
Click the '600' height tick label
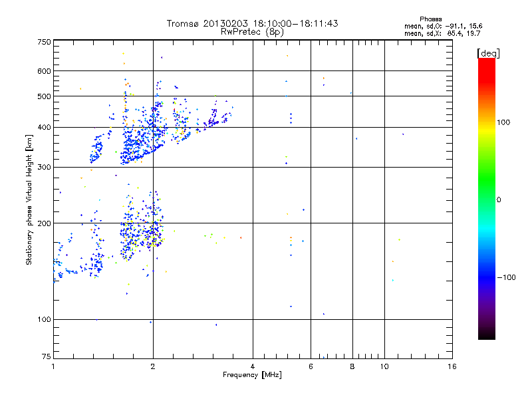(44, 71)
